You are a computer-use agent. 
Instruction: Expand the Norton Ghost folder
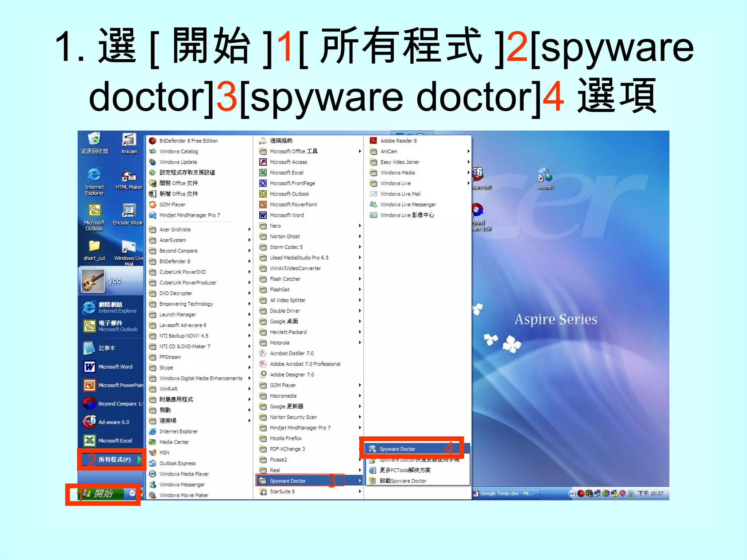pos(310,236)
